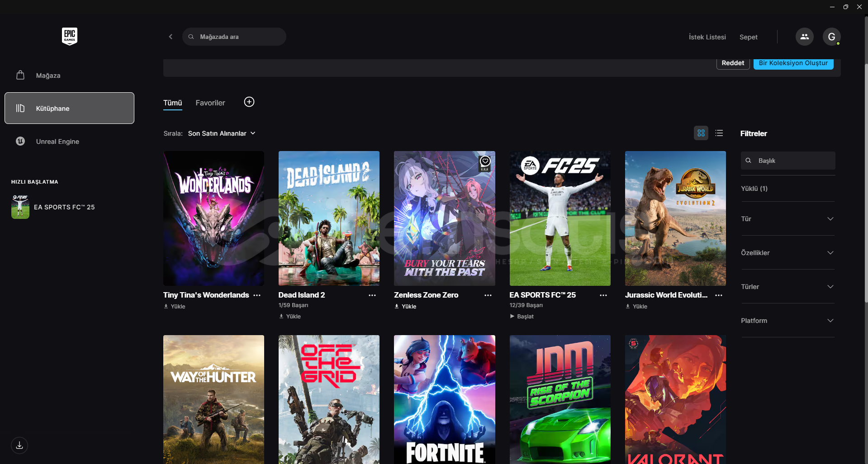Click 1/59 Başarı achievements text
This screenshot has height=464, width=868.
293,305
